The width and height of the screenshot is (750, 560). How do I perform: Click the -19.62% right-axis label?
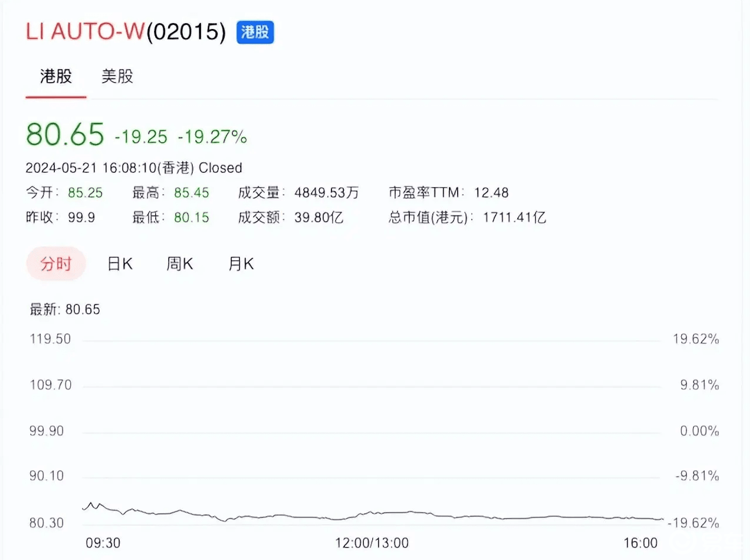(694, 522)
